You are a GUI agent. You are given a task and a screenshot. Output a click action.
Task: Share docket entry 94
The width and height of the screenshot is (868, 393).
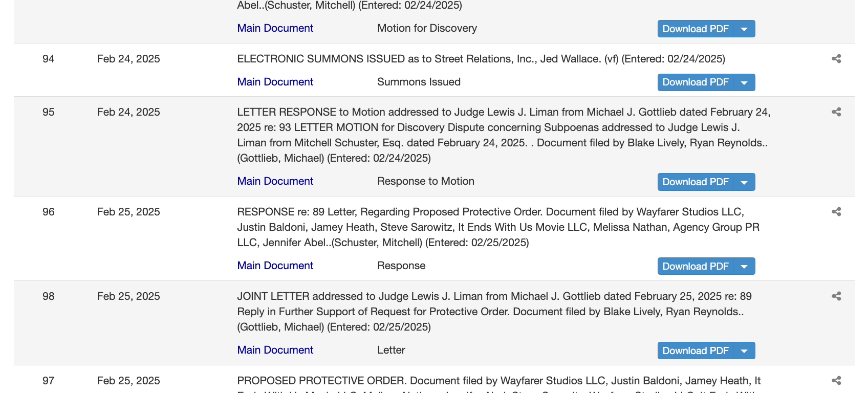(x=836, y=59)
